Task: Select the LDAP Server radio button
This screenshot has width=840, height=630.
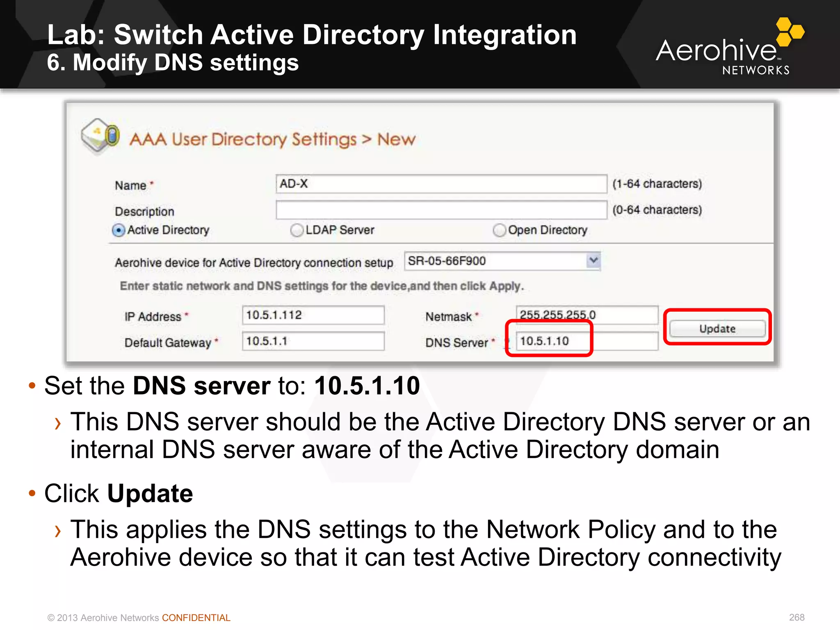Action: click(x=297, y=231)
